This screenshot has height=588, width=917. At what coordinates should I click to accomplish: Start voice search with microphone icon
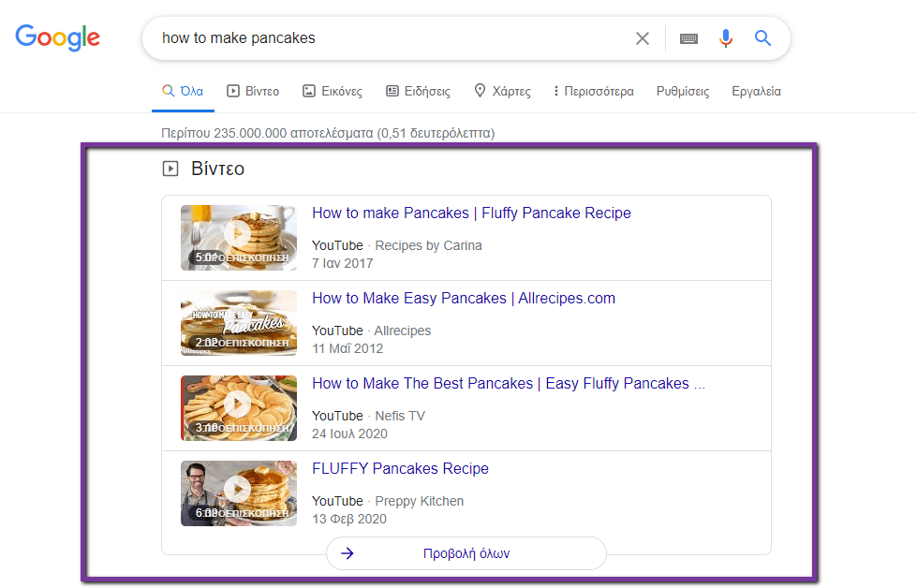[725, 38]
